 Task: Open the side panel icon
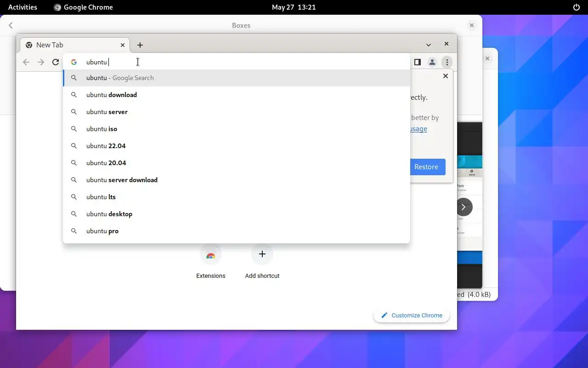pyautogui.click(x=418, y=62)
